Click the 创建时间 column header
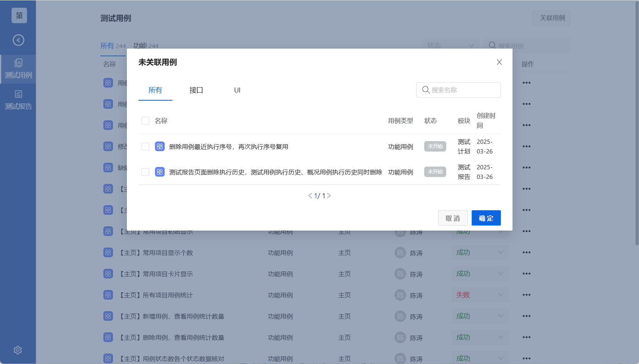This screenshot has height=364, width=639. click(486, 121)
